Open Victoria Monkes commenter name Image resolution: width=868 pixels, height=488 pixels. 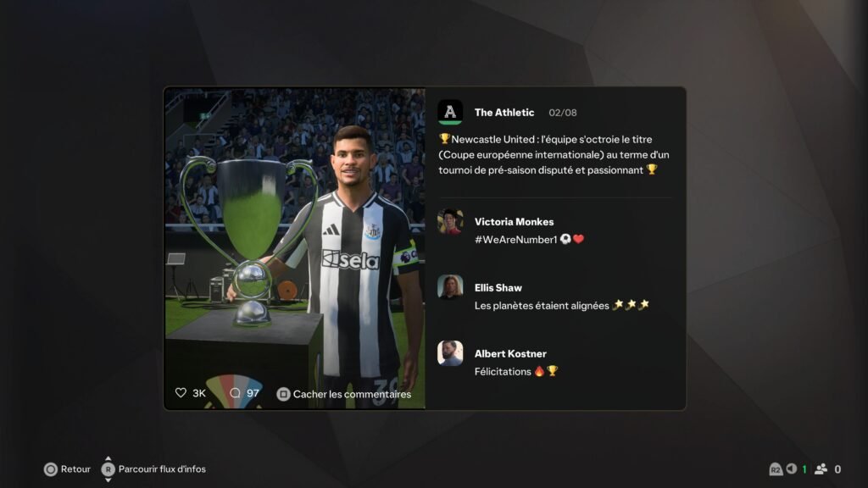pyautogui.click(x=514, y=221)
